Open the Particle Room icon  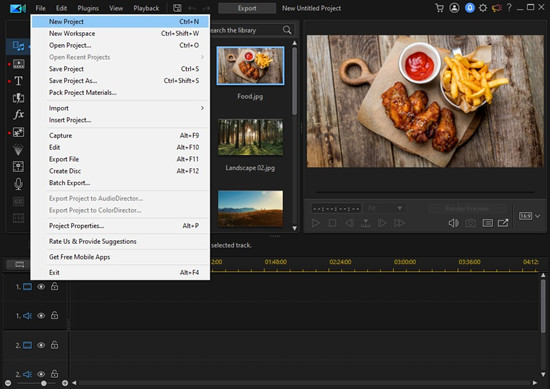18,149
